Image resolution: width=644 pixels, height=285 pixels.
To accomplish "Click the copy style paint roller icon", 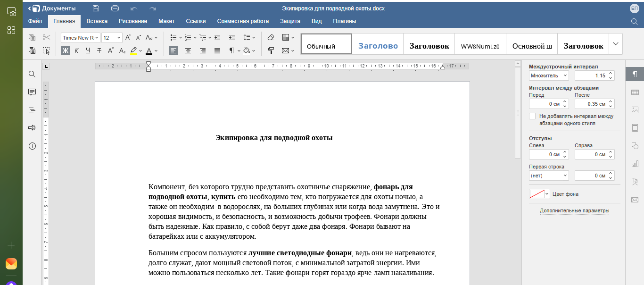I will (271, 50).
